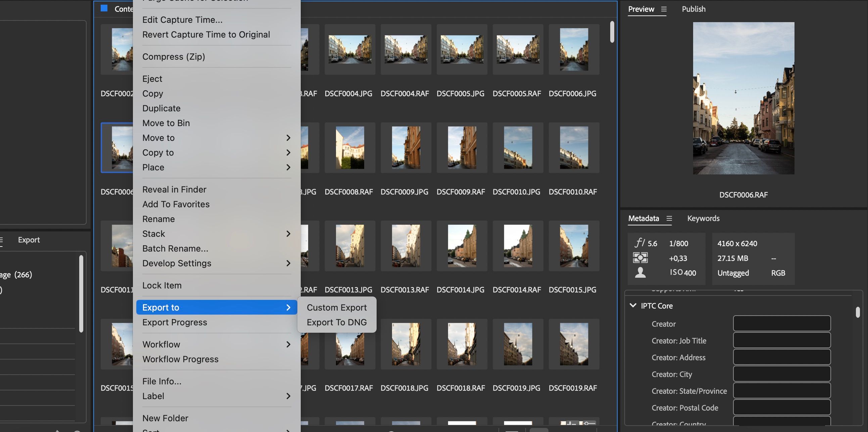Click the Creator input field in IPTC Core
Image resolution: width=868 pixels, height=432 pixels.
pyautogui.click(x=782, y=323)
